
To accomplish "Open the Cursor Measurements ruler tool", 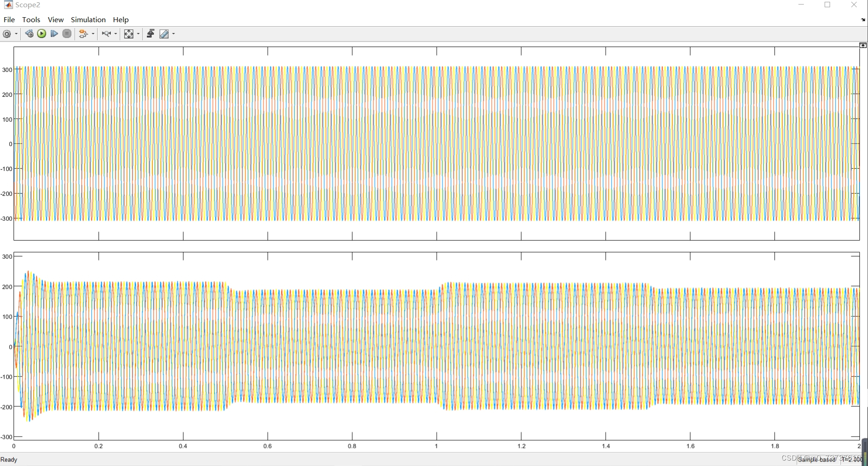I will [x=164, y=34].
